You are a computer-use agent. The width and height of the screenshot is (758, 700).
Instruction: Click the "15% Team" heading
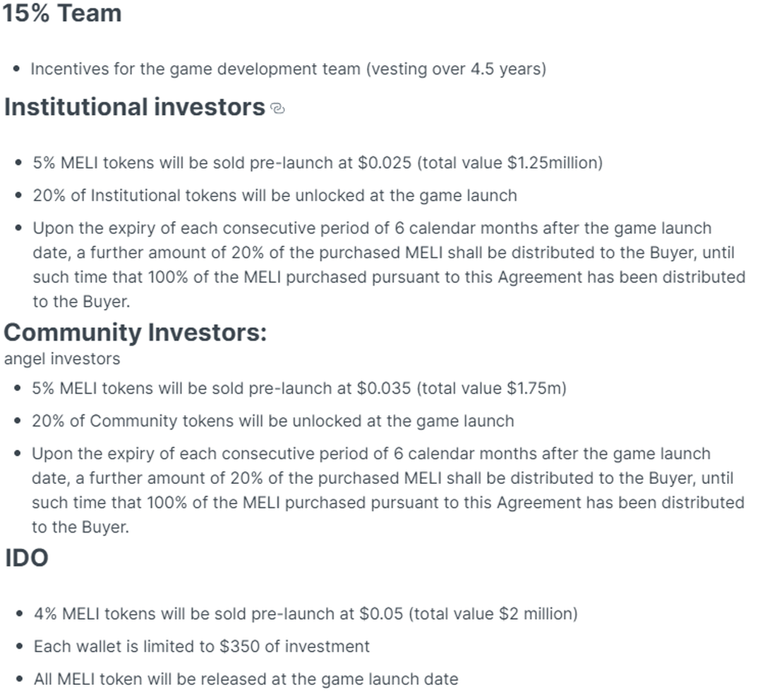[62, 13]
